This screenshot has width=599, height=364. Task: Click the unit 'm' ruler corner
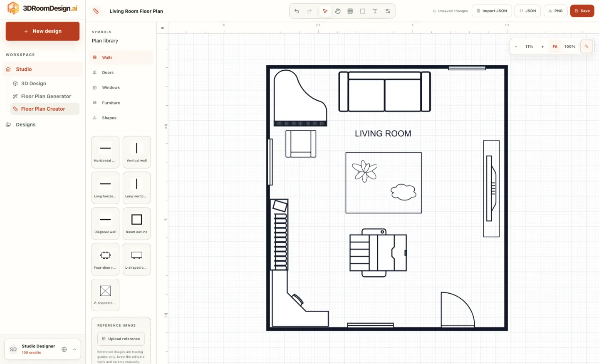coord(162,28)
